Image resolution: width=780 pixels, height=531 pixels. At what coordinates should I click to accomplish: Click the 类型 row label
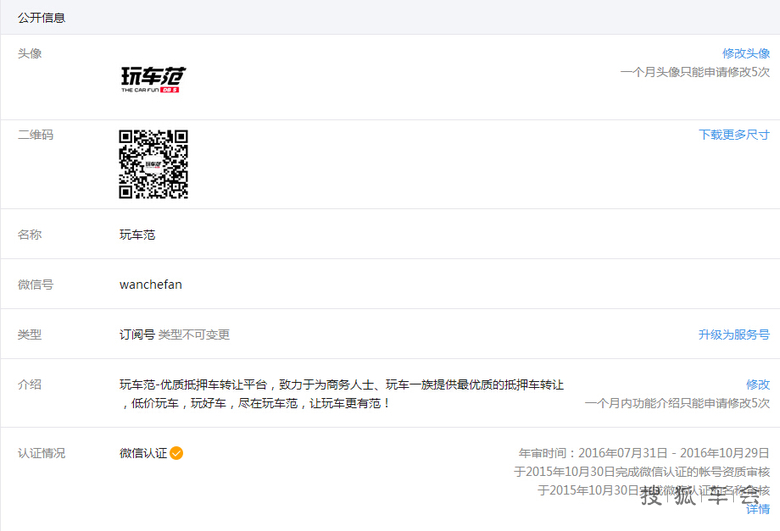click(x=30, y=334)
